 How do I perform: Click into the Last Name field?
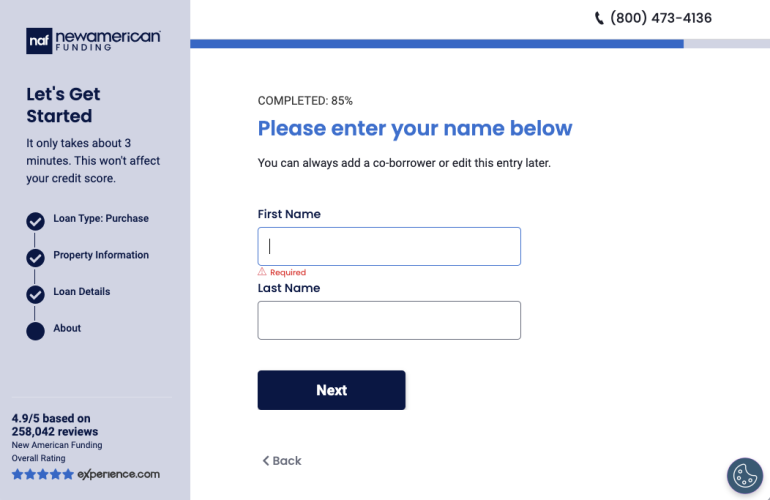point(389,320)
